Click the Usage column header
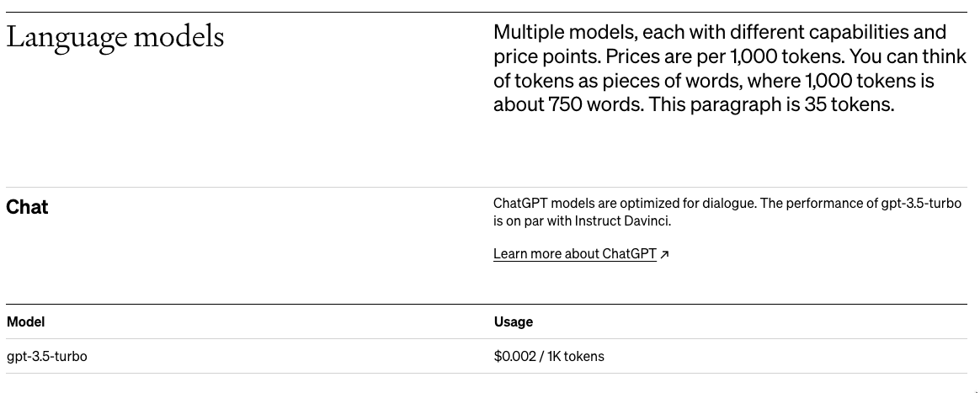Viewport: 980px width, 393px height. 513,321
